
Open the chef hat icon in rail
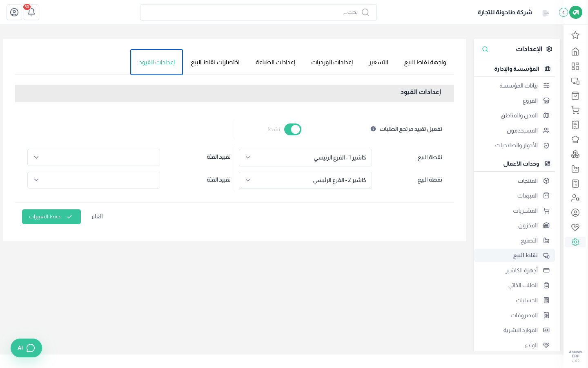point(575,139)
